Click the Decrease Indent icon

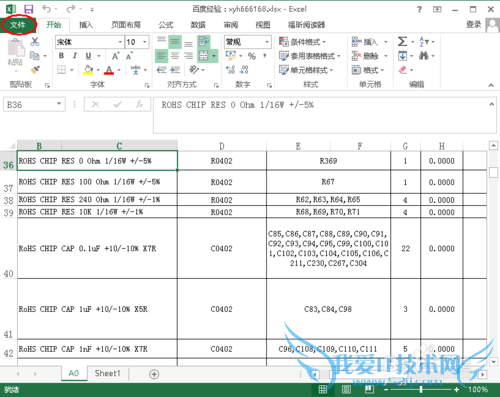pyautogui.click(x=161, y=70)
